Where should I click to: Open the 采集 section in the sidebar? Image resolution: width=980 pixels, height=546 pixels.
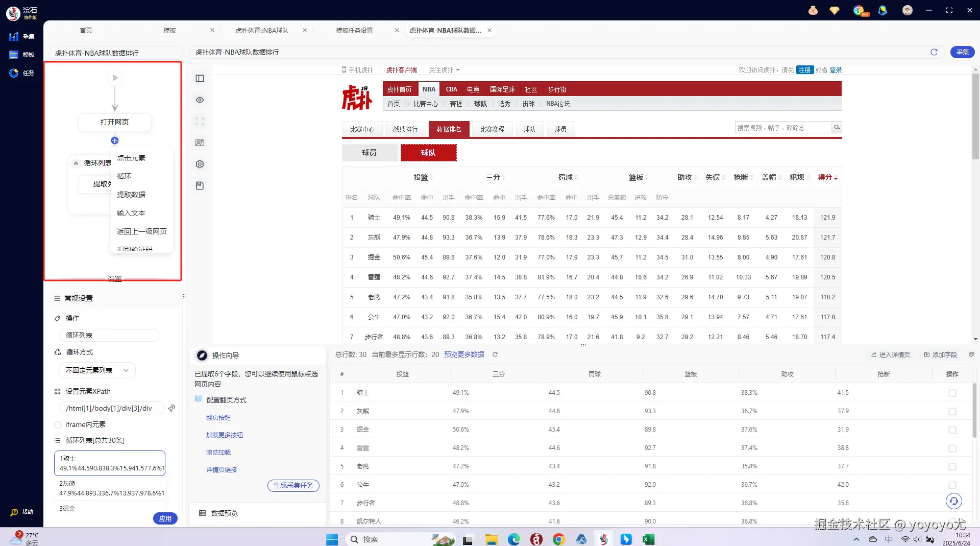(x=21, y=36)
